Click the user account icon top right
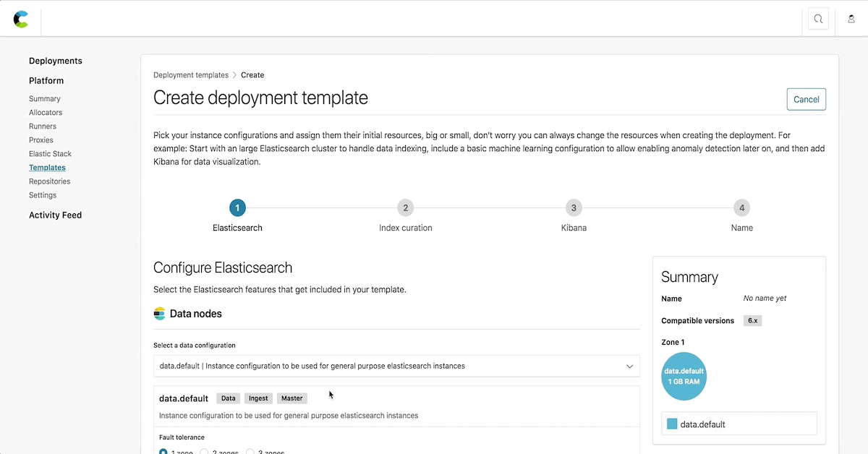This screenshot has height=454, width=868. 851,20
